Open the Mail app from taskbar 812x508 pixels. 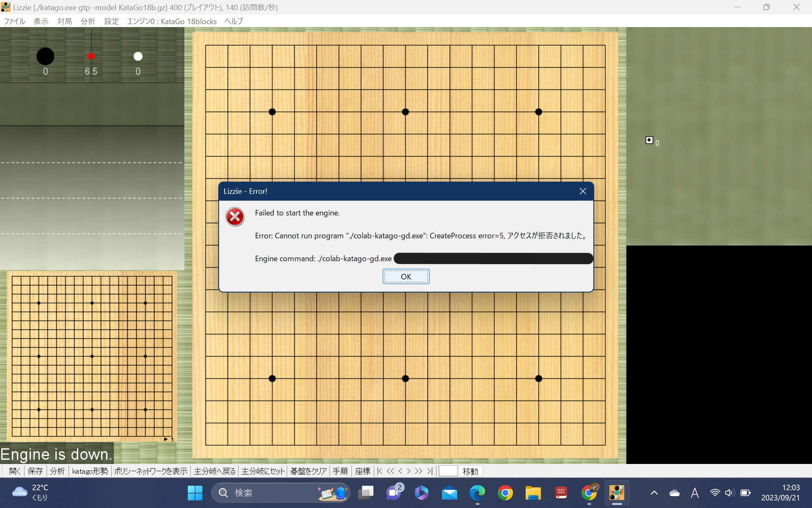[450, 493]
